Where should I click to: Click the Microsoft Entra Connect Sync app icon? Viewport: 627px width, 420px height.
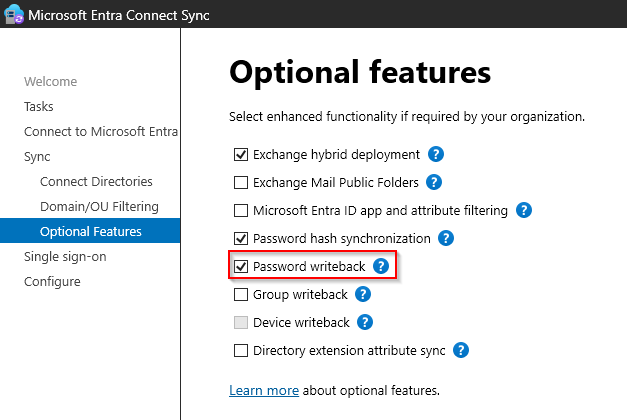pyautogui.click(x=13, y=14)
